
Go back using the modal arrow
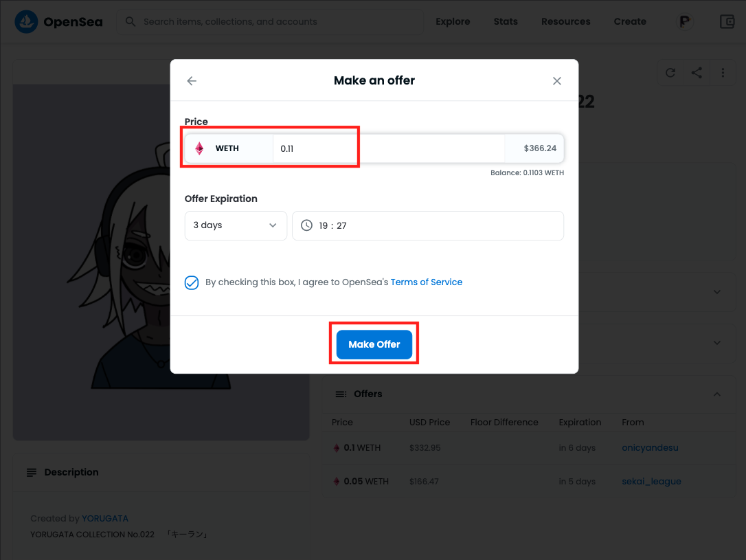[x=192, y=81]
